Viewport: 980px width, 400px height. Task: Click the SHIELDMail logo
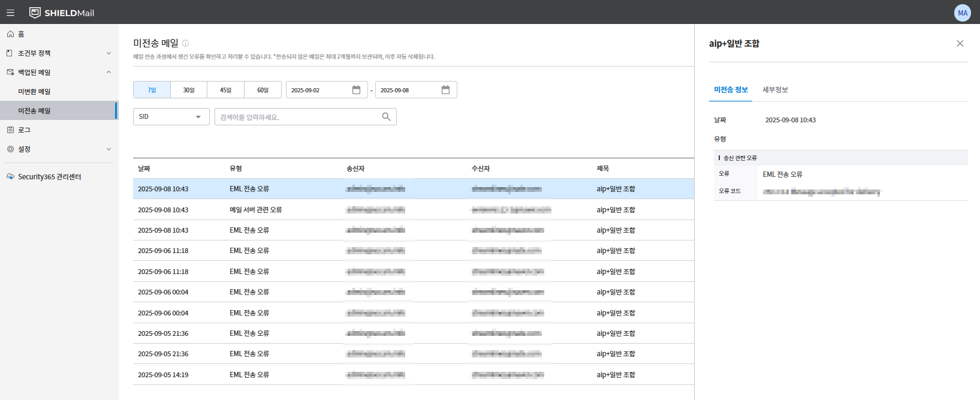pos(62,13)
